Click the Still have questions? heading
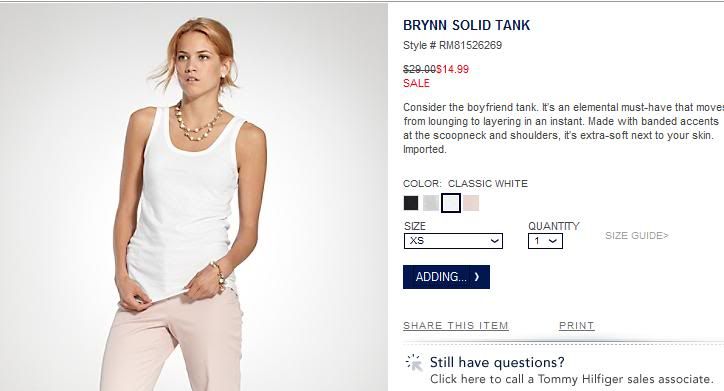Screen dimensions: 724x391 coord(497,362)
